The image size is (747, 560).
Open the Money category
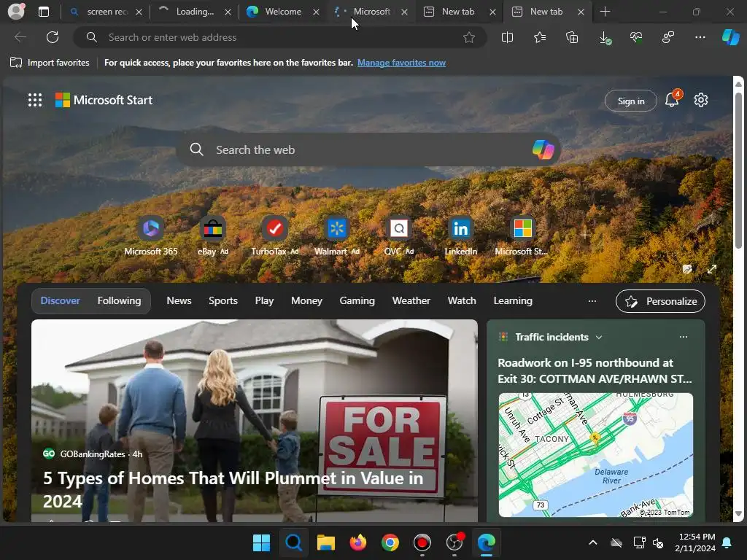click(306, 300)
